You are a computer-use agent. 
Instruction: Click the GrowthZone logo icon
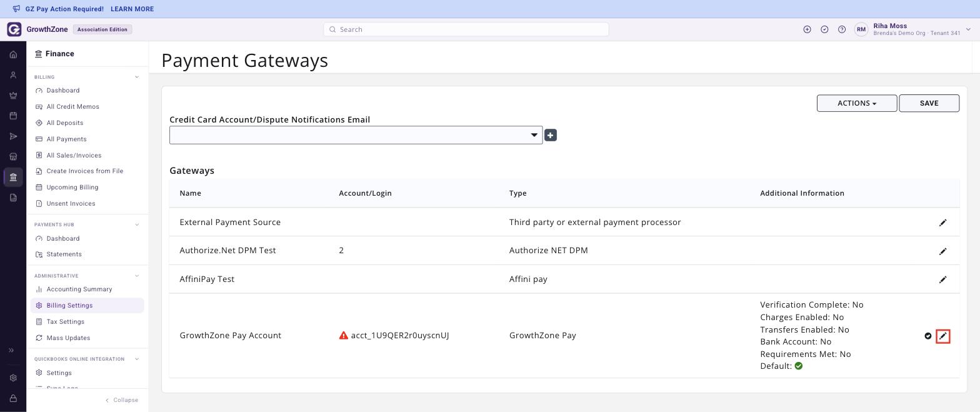click(x=14, y=29)
